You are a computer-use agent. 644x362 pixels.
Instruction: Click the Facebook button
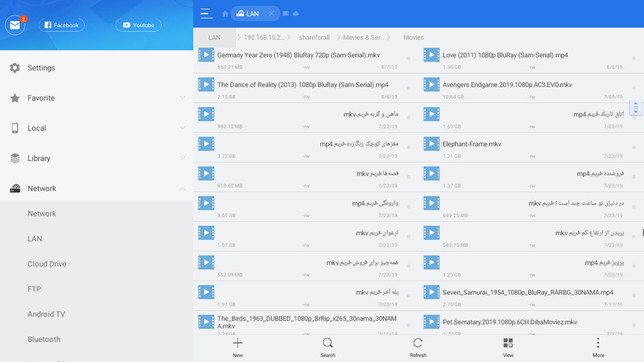[x=61, y=25]
